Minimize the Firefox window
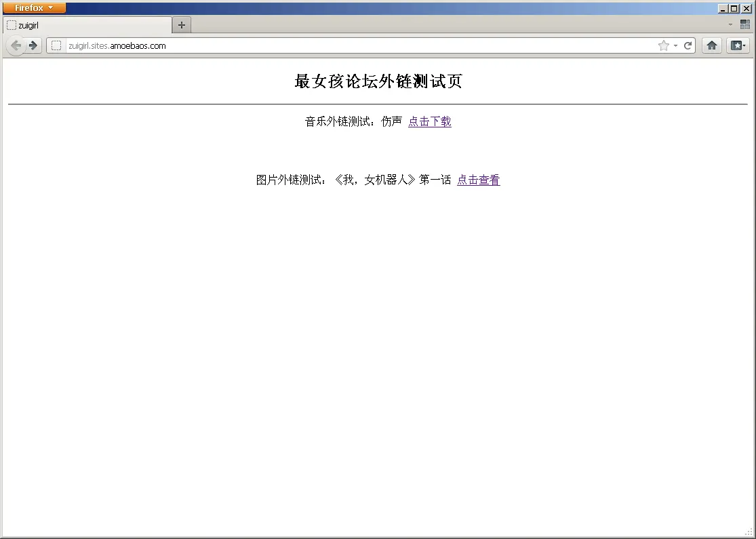The width and height of the screenshot is (756, 539). (x=723, y=8)
